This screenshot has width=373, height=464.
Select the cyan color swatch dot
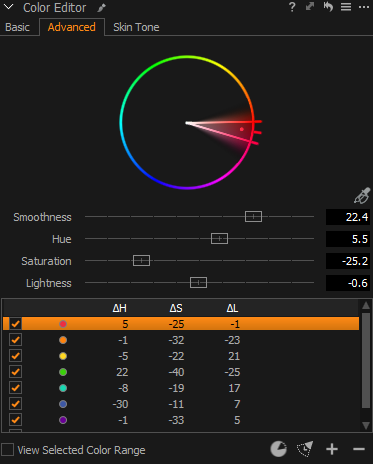(63, 388)
